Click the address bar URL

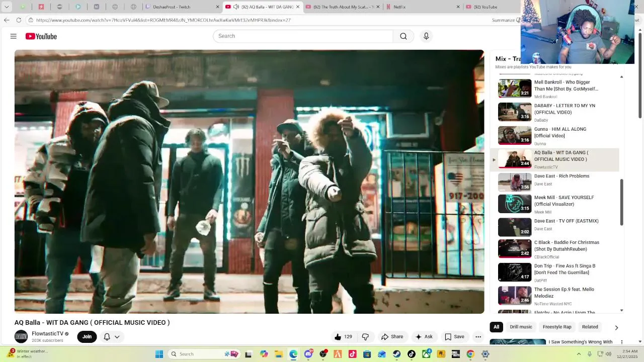coord(164,20)
